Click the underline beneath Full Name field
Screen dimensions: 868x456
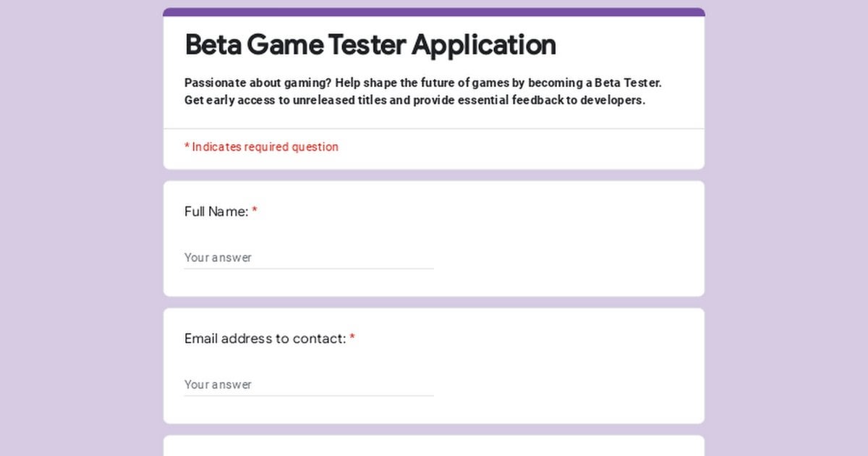tap(309, 269)
